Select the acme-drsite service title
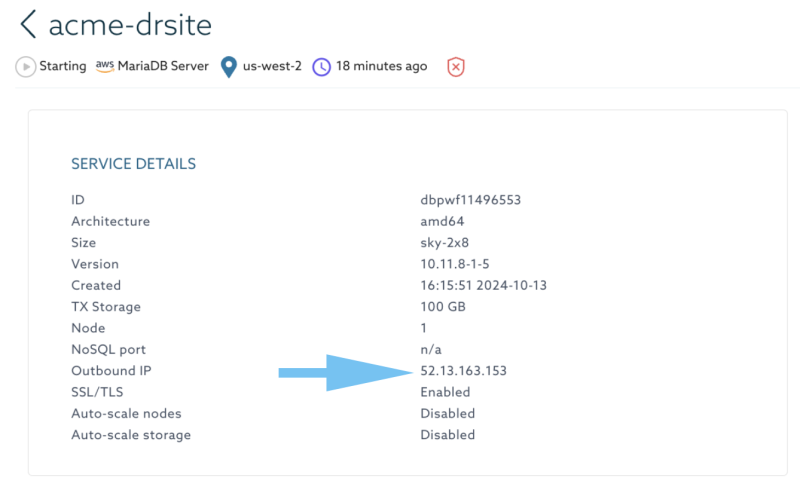 coord(130,25)
